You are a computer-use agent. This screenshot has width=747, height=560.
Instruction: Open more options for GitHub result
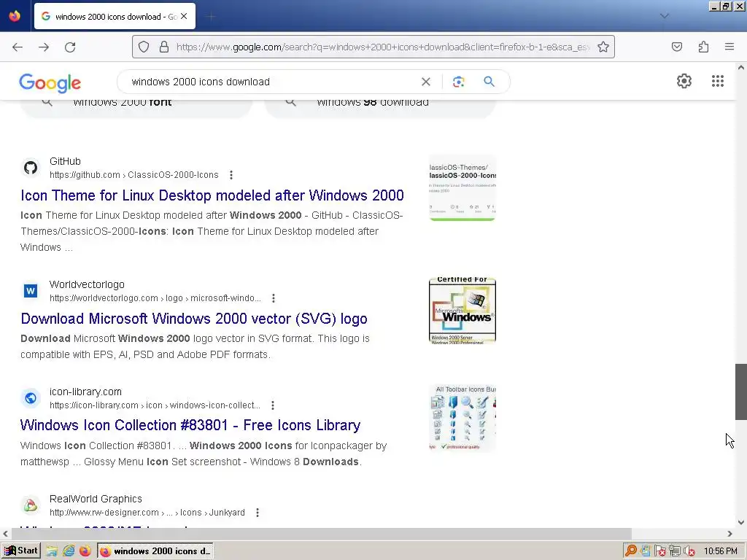coord(231,175)
